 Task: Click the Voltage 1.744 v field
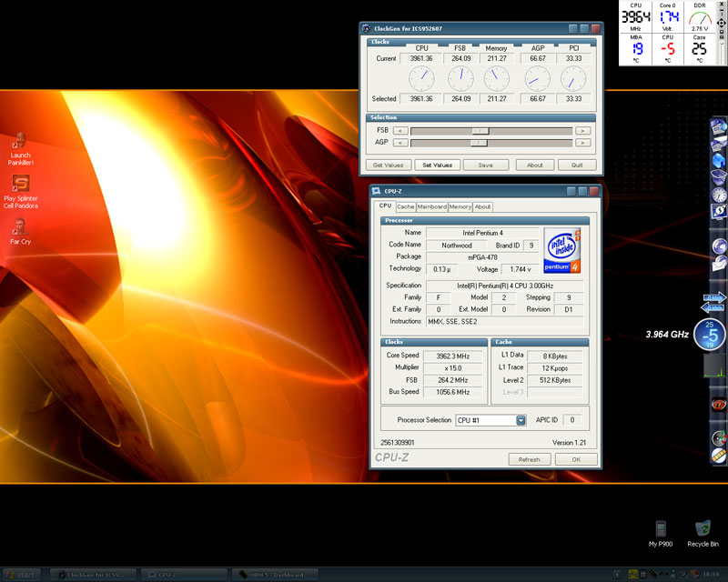[x=520, y=269]
